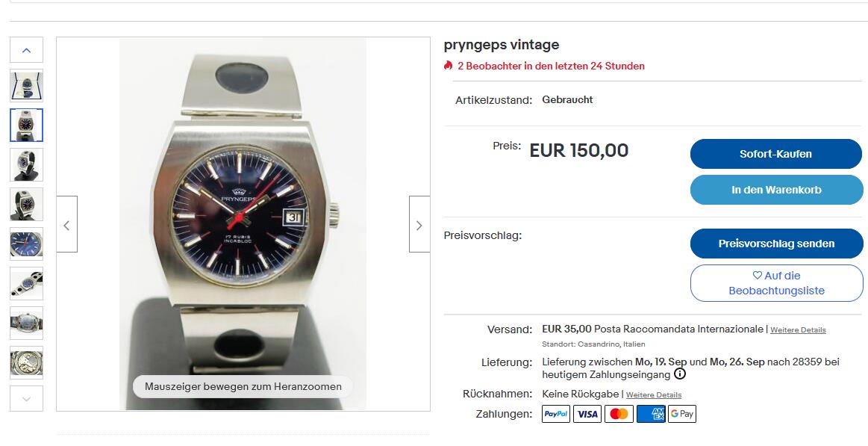This screenshot has width=868, height=446.
Task: Open the delivery info circle icon
Action: (x=680, y=374)
